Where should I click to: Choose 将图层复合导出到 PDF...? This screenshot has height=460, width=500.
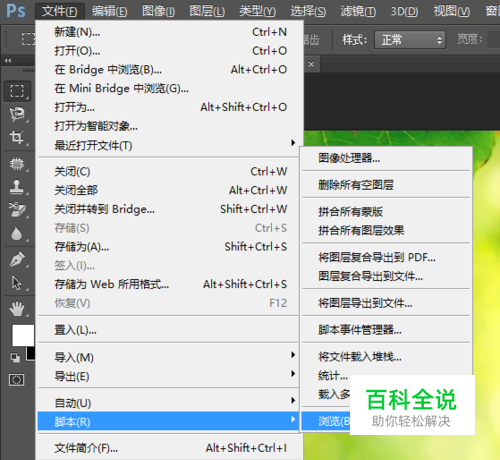386,257
